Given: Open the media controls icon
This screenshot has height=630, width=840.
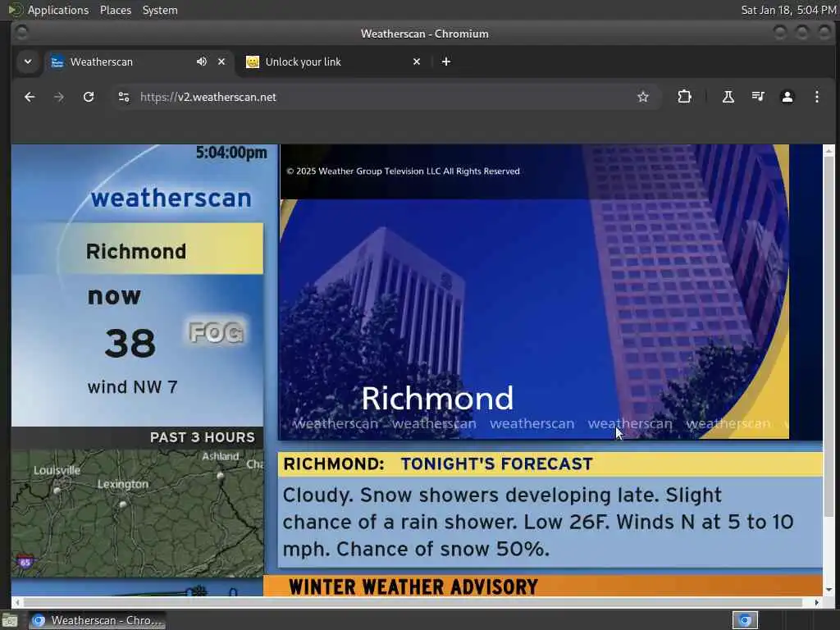Looking at the screenshot, I should click(x=757, y=97).
